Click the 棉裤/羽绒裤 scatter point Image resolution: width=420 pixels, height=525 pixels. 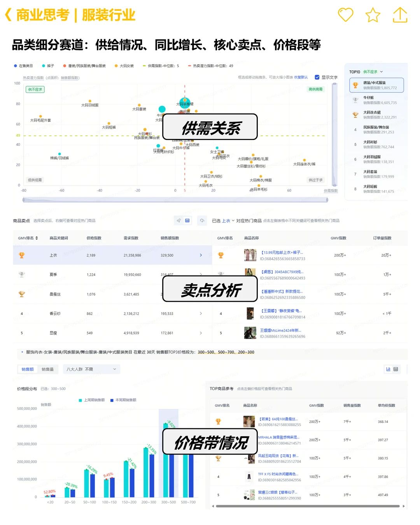tap(59, 154)
